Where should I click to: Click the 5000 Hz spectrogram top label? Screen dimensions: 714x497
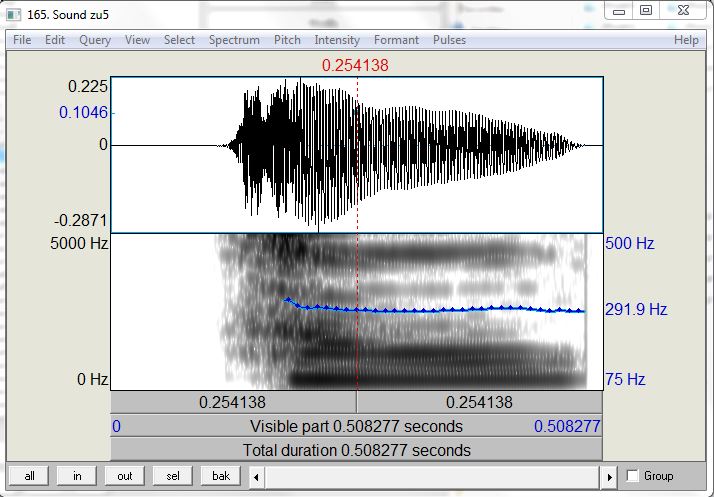(x=79, y=243)
